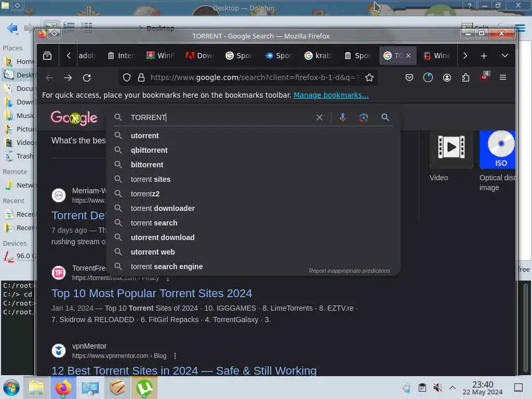
Task: Open the package box icon in taskbar
Action: click(117, 388)
